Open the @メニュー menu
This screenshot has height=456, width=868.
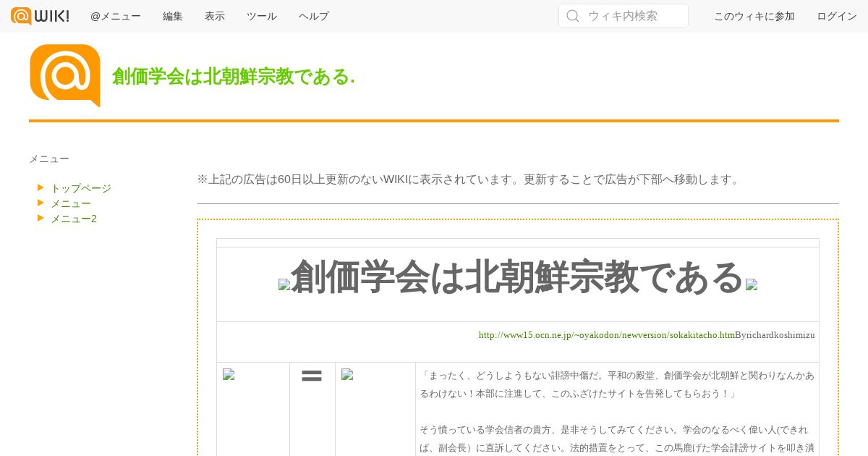tap(116, 16)
